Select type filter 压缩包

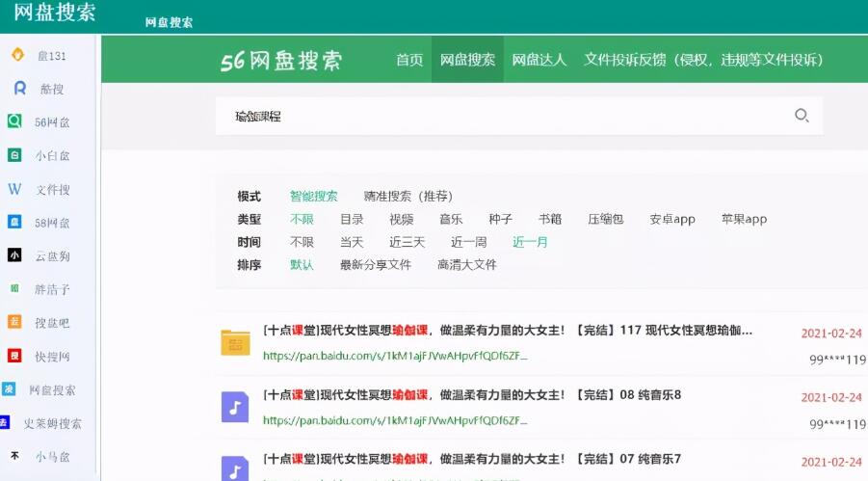606,219
